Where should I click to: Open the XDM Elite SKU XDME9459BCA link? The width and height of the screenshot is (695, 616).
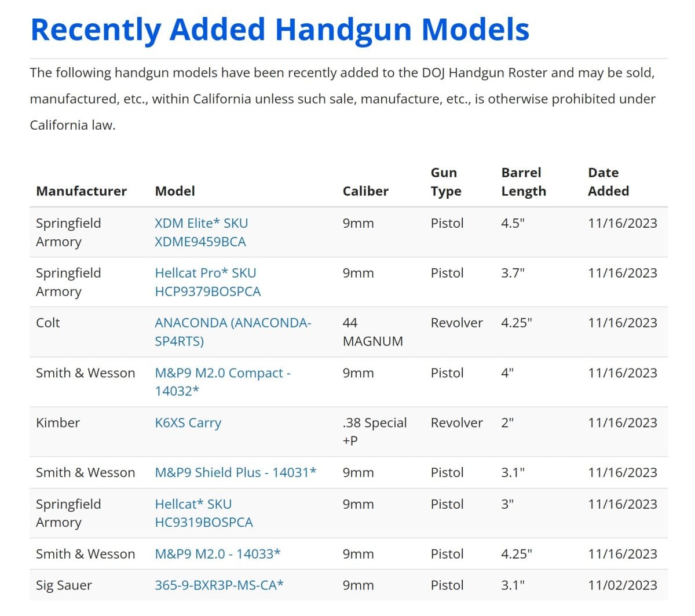click(x=200, y=232)
